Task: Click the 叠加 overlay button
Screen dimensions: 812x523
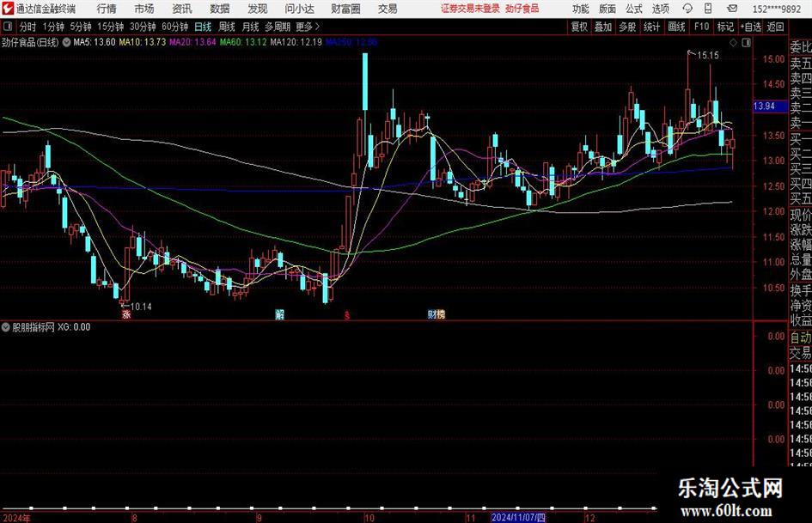Action: click(603, 27)
